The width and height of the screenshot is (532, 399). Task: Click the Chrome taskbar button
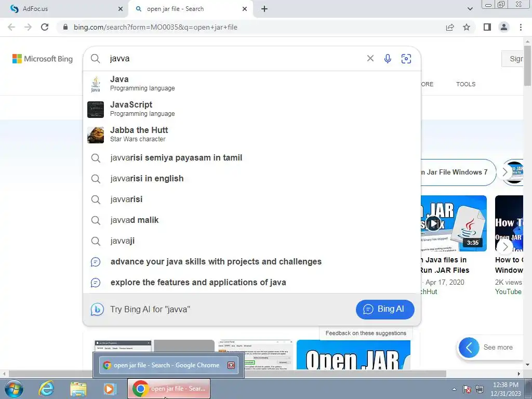(169, 389)
